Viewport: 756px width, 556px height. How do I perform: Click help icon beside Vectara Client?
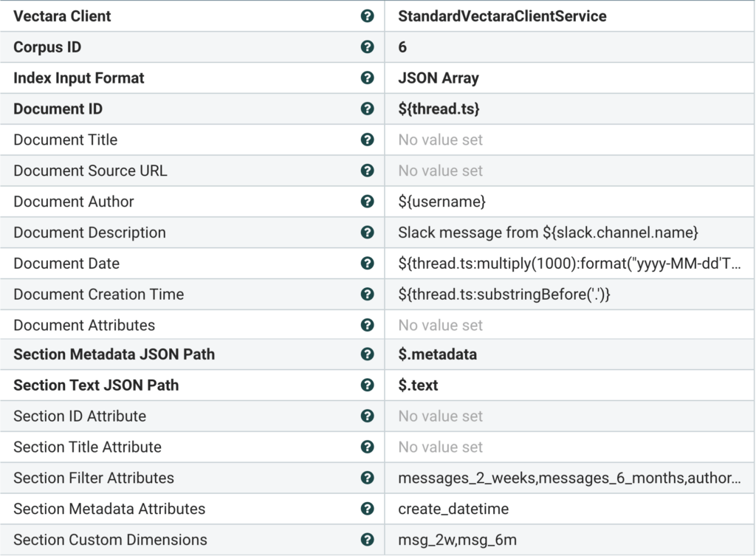point(367,16)
